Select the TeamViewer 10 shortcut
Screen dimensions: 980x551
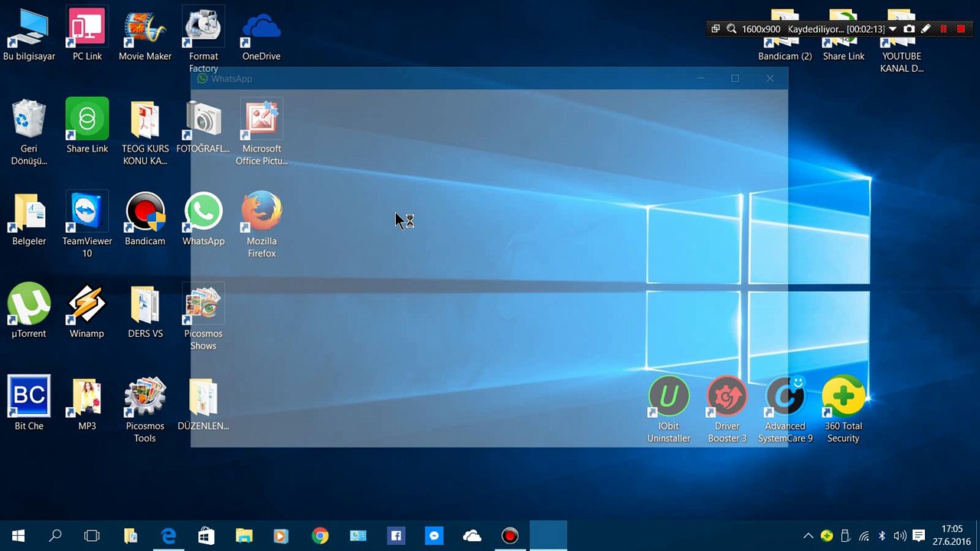click(x=87, y=225)
